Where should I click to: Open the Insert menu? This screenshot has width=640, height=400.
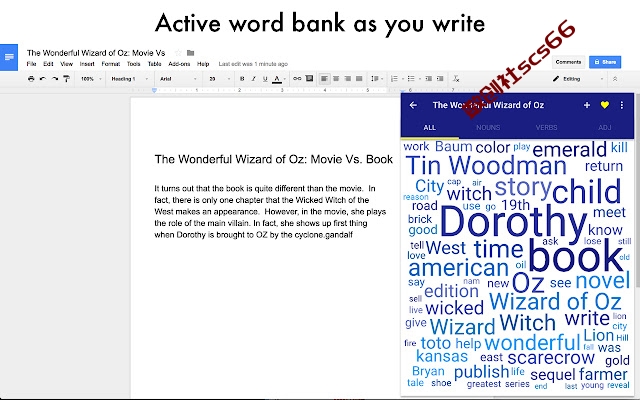(x=87, y=64)
